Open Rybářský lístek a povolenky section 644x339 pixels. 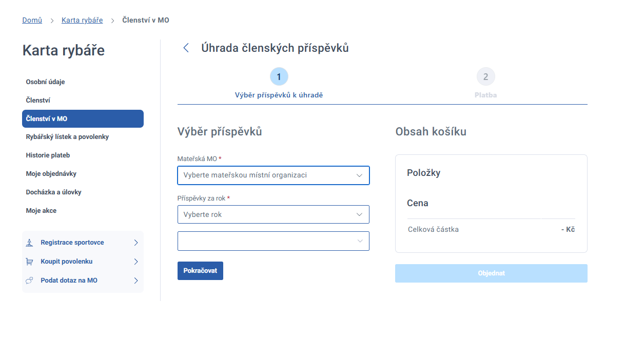[67, 137]
